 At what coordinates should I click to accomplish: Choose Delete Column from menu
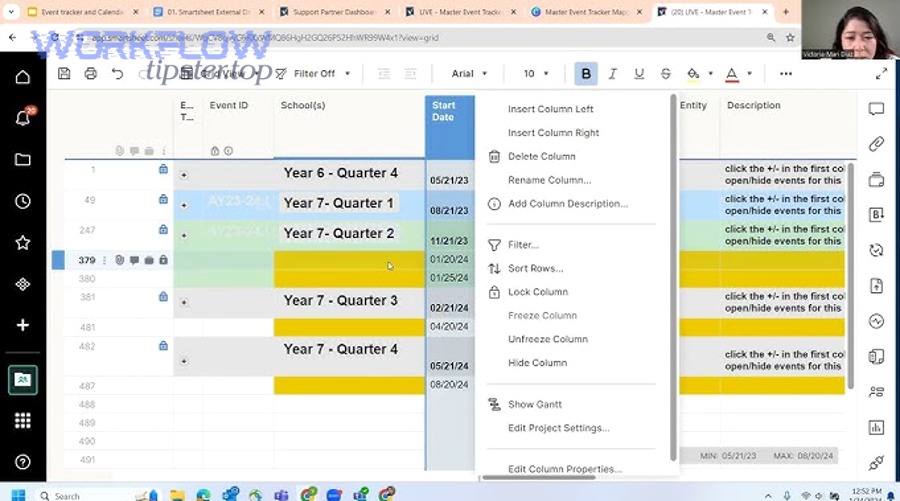541,156
